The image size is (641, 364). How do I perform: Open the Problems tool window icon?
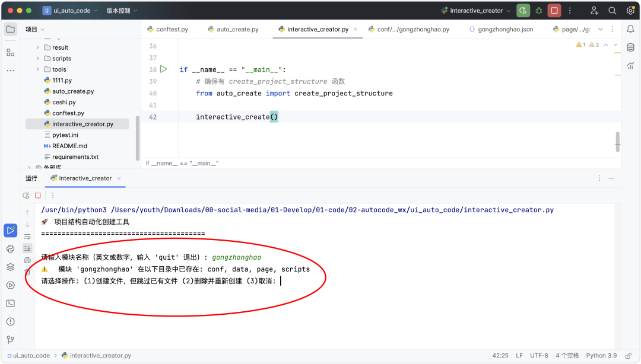pyautogui.click(x=11, y=322)
